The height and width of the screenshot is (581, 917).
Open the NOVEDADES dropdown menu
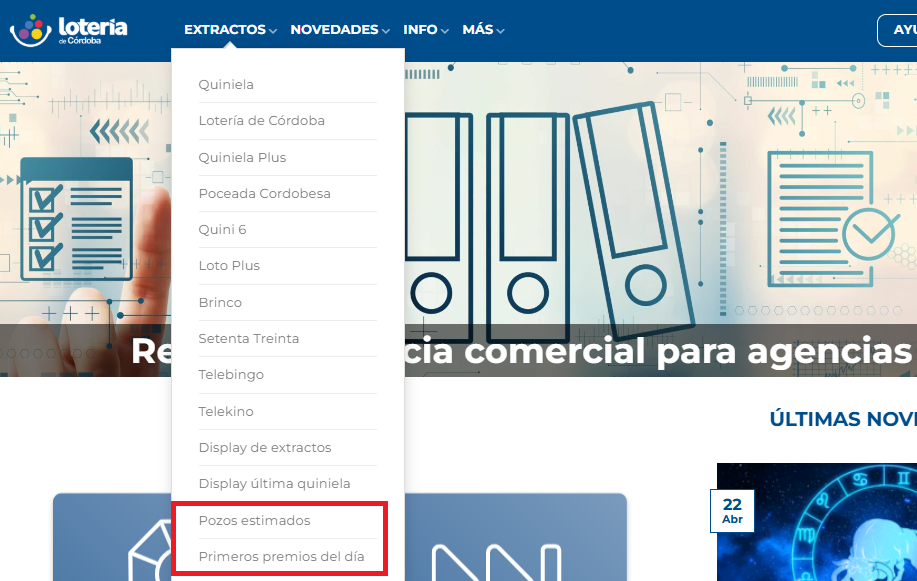point(339,30)
